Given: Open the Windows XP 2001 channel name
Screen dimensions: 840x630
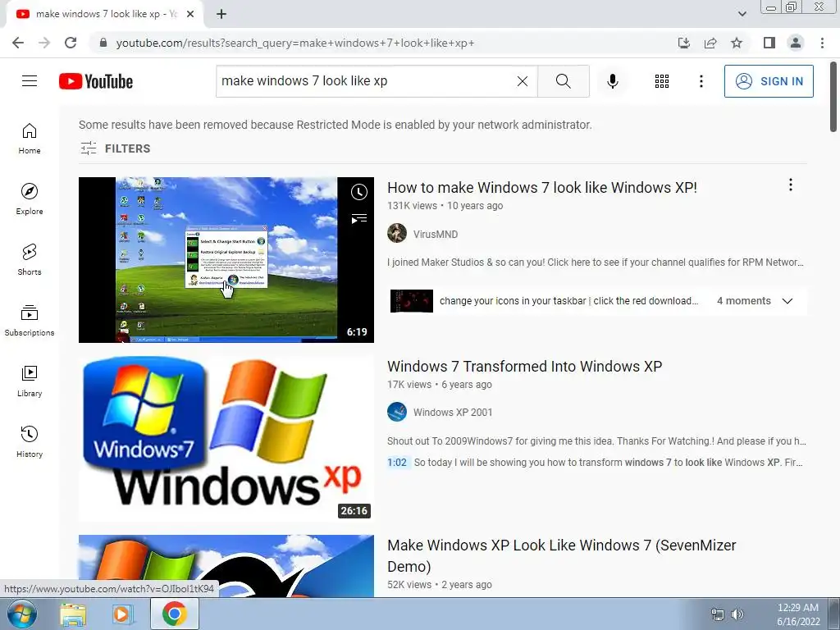Looking at the screenshot, I should 453,413.
